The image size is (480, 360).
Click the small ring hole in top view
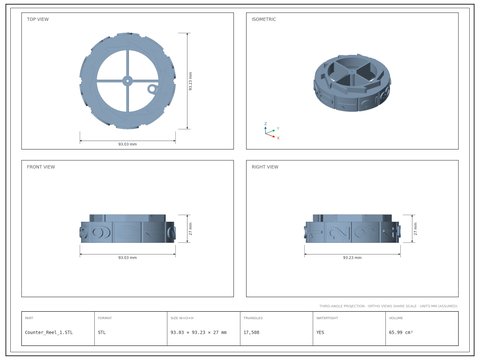pos(152,89)
